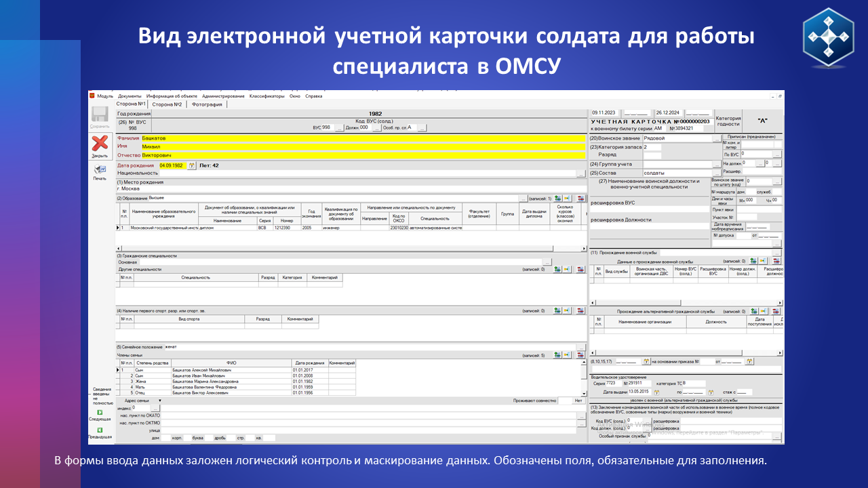Click the Модуль application icon in menu bar
This screenshot has width=868, height=488.
point(93,96)
